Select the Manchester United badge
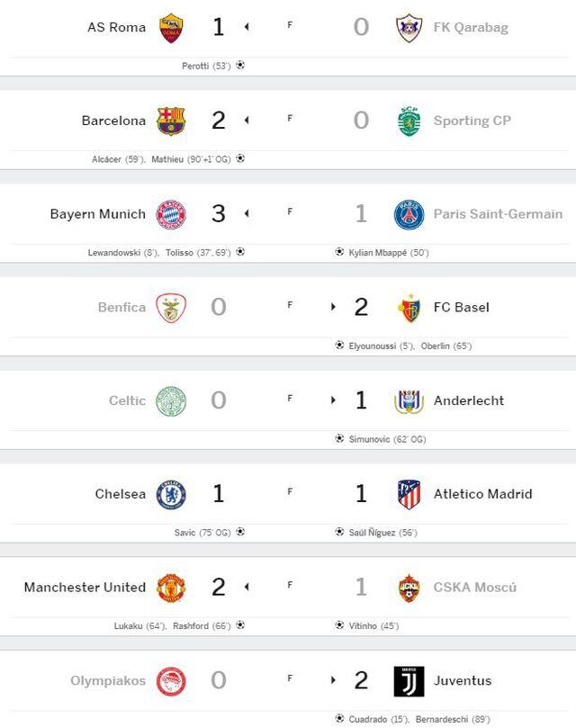Image resolution: width=576 pixels, height=728 pixels. 171,588
